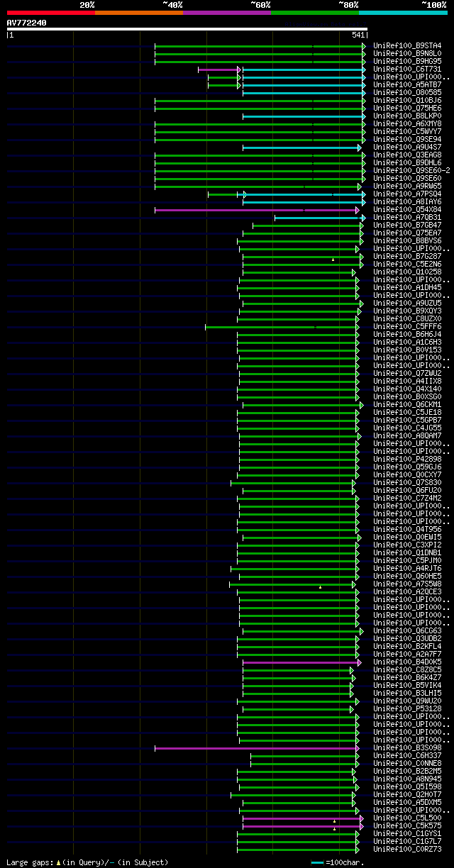
Task: Go to the UniRef100_Q10258 entry
Action: tap(407, 272)
